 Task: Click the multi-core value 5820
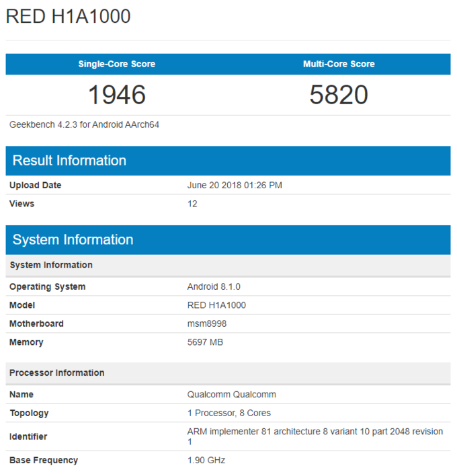point(339,95)
